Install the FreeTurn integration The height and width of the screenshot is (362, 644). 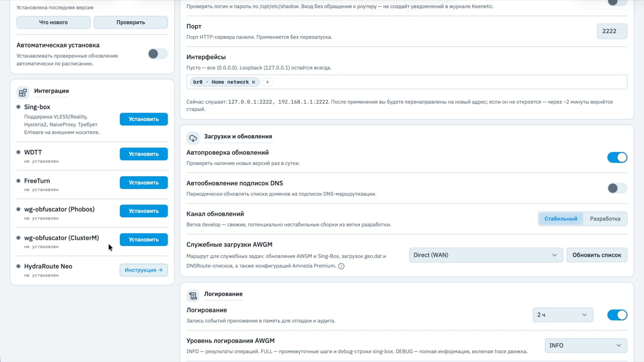click(x=144, y=183)
